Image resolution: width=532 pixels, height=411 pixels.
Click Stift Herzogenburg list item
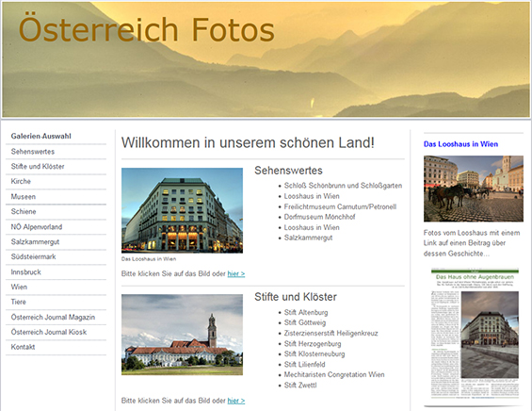313,344
